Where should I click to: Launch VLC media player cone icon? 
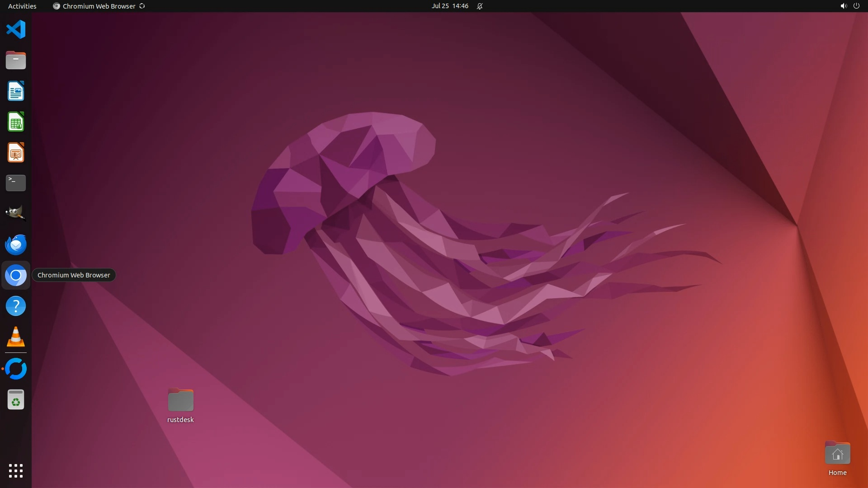point(16,337)
